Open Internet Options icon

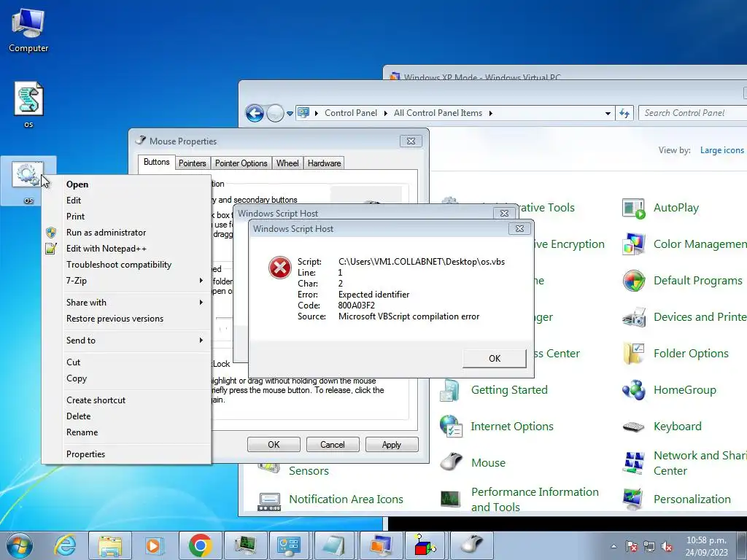[x=451, y=426]
